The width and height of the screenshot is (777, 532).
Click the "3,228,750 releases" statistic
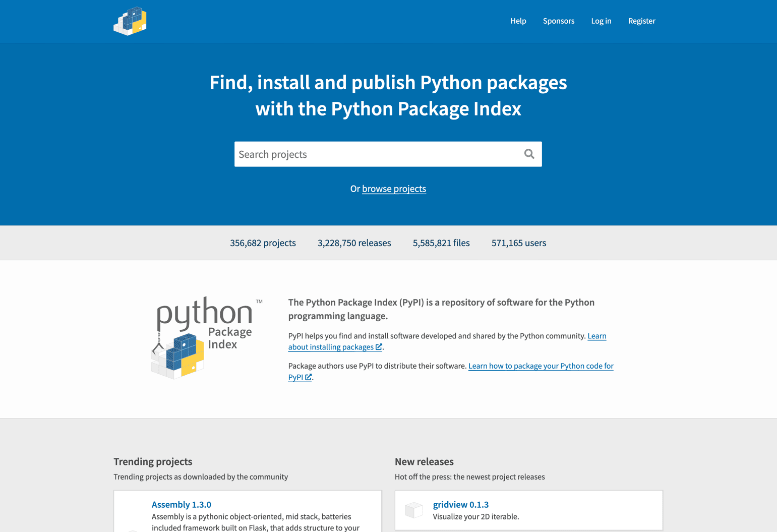pyautogui.click(x=354, y=243)
